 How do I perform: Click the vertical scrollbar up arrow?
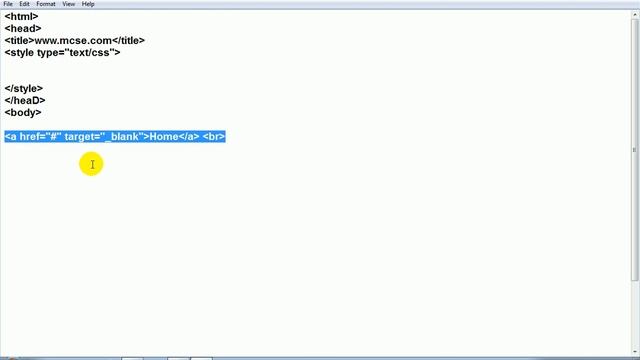coord(635,15)
